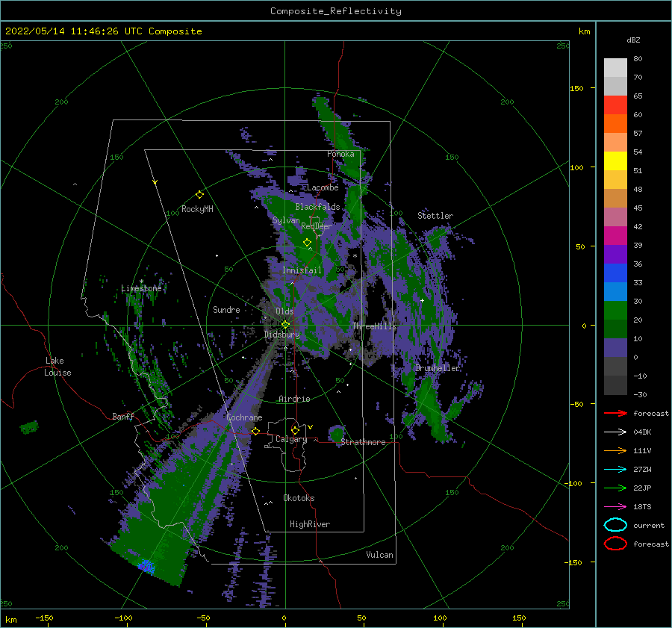Click the '18TS' legend label

point(642,507)
